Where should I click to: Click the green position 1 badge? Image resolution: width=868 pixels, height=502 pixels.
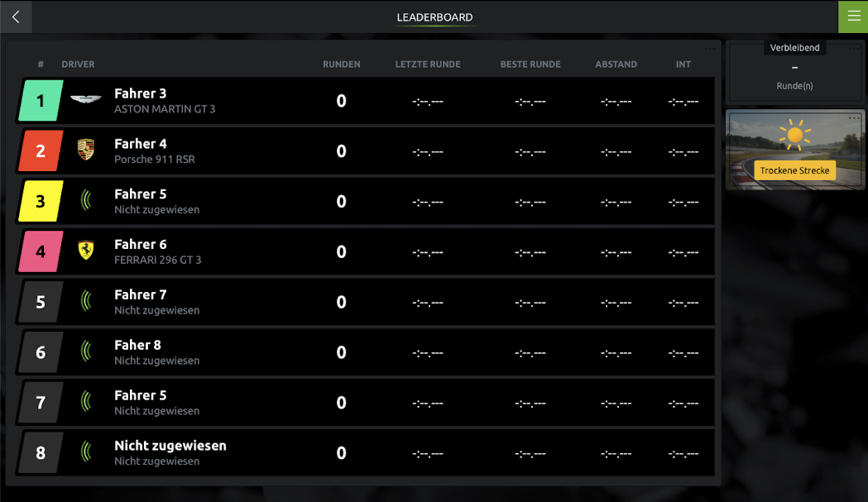(x=41, y=101)
